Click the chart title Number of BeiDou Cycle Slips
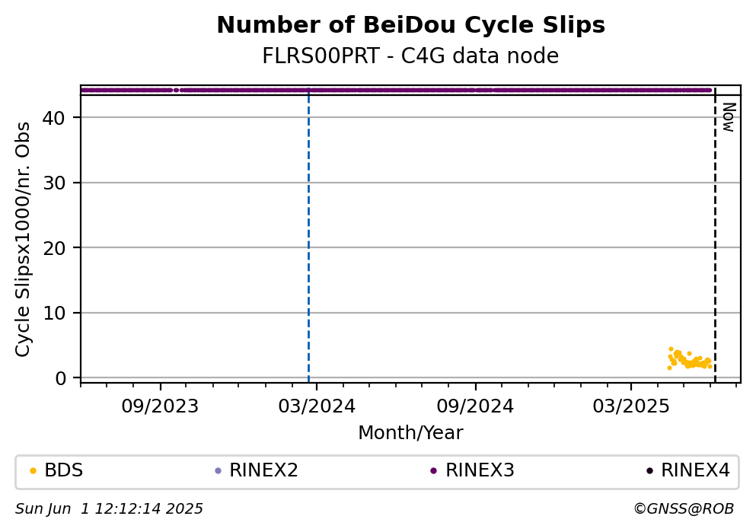The height and width of the screenshot is (532, 756). 411,25
